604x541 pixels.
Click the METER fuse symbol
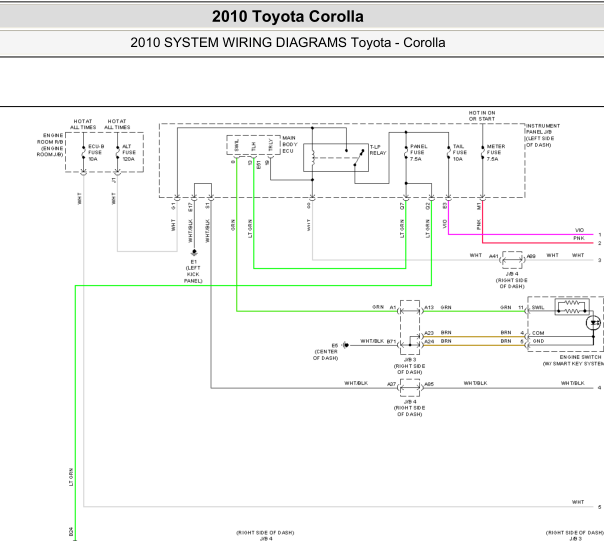click(482, 152)
